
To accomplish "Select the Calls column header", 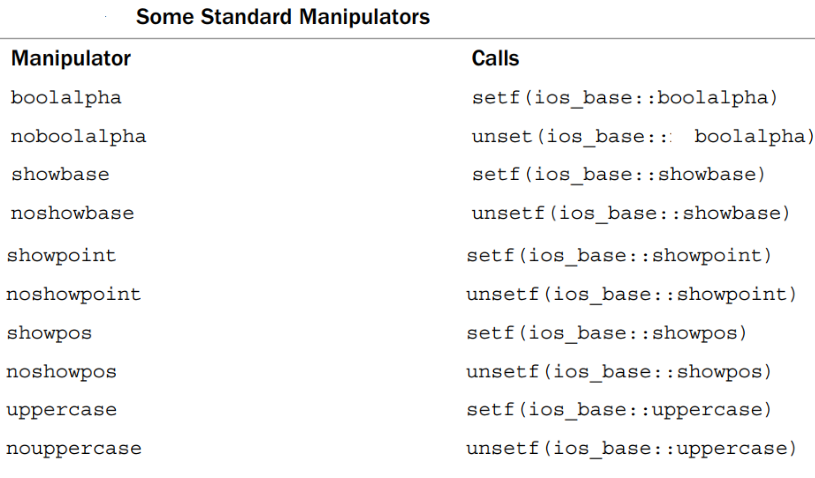I will tap(495, 58).
